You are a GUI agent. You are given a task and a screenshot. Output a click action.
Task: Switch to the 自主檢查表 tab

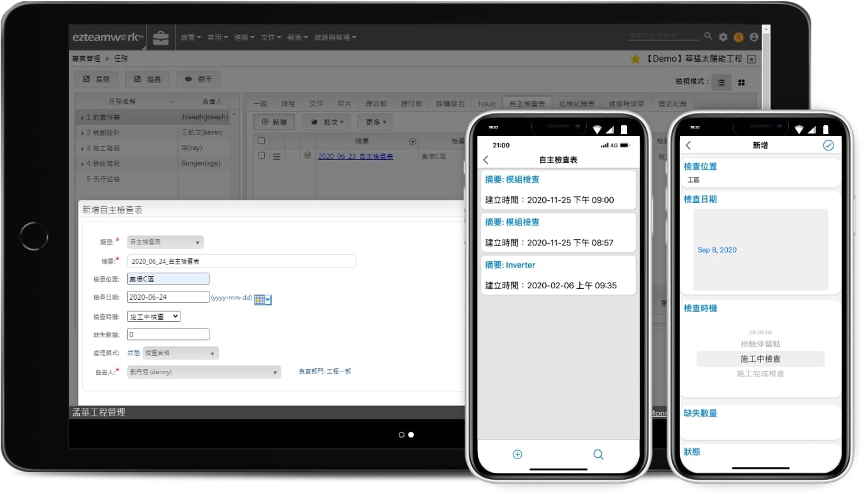526,104
